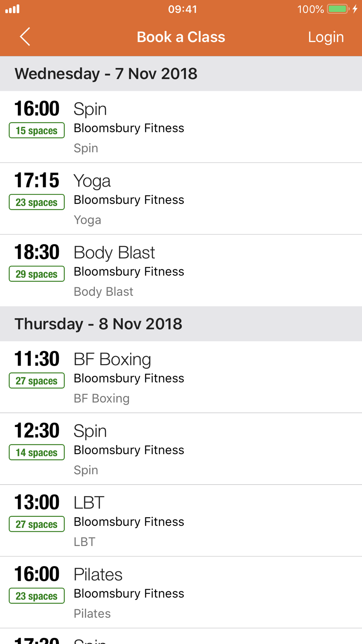
Task: Tap the battery icon in status bar
Action: pos(338,9)
